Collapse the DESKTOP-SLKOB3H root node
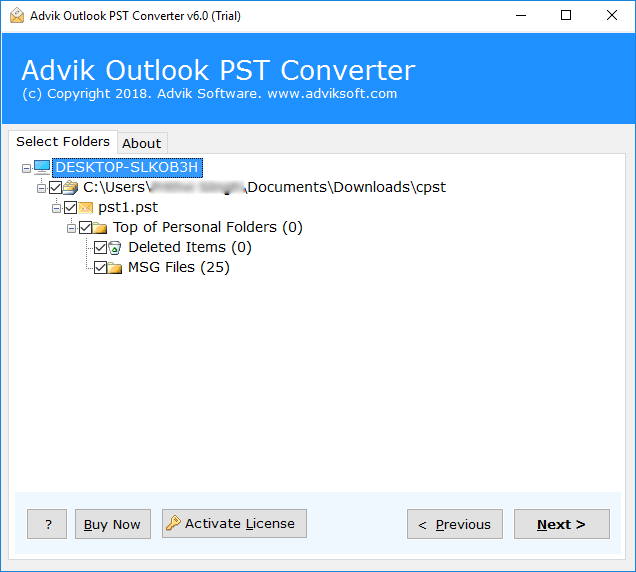Screen dimensions: 636x572 pos(26,168)
